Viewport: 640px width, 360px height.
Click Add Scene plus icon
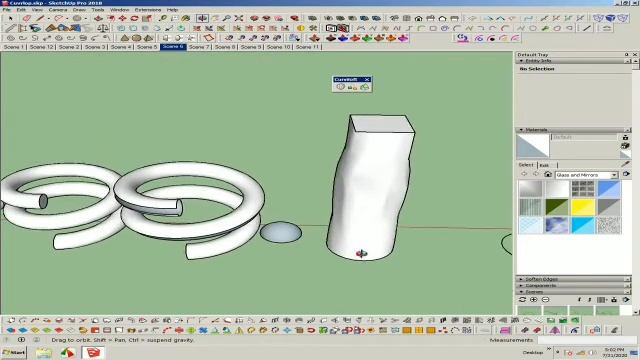pyautogui.click(x=533, y=300)
